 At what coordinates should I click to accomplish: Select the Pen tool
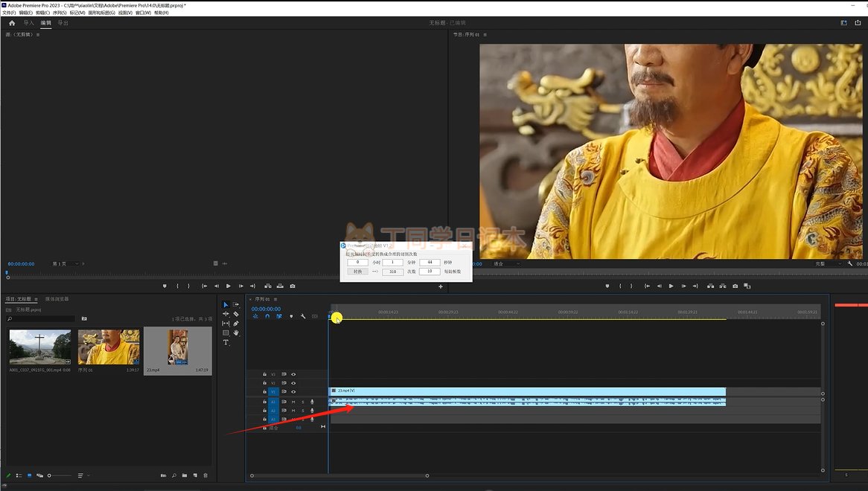[x=236, y=324]
